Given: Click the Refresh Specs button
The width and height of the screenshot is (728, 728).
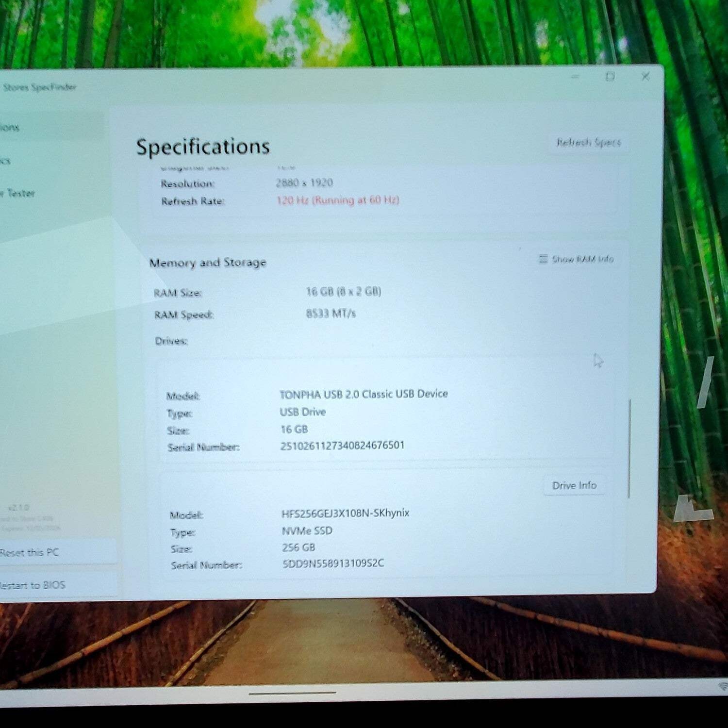Looking at the screenshot, I should [x=588, y=142].
